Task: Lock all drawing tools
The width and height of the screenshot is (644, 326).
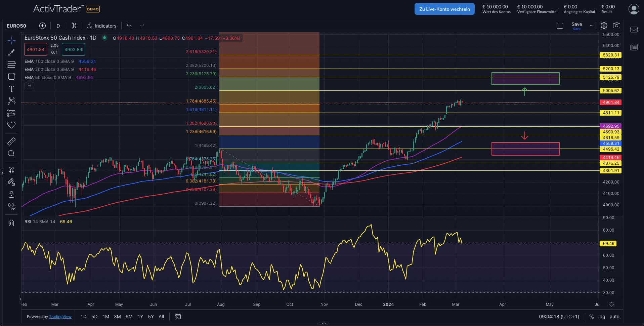Action: 11,194
